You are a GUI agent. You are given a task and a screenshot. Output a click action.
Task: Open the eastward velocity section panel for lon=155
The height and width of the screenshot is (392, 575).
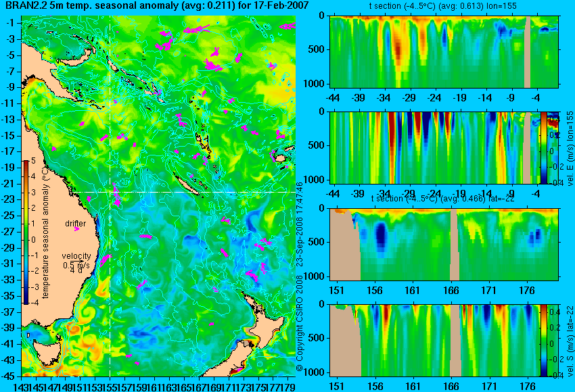[x=444, y=147]
